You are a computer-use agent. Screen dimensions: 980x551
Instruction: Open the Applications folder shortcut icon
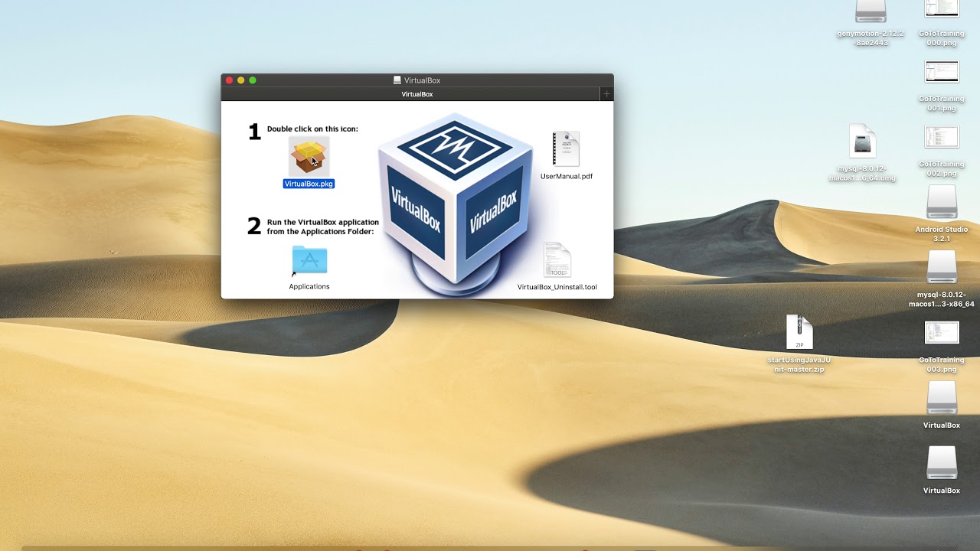click(309, 261)
